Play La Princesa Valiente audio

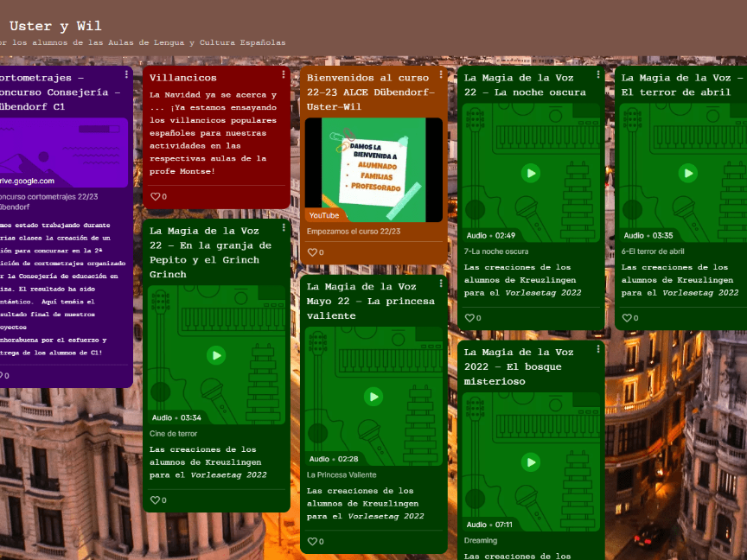click(373, 397)
